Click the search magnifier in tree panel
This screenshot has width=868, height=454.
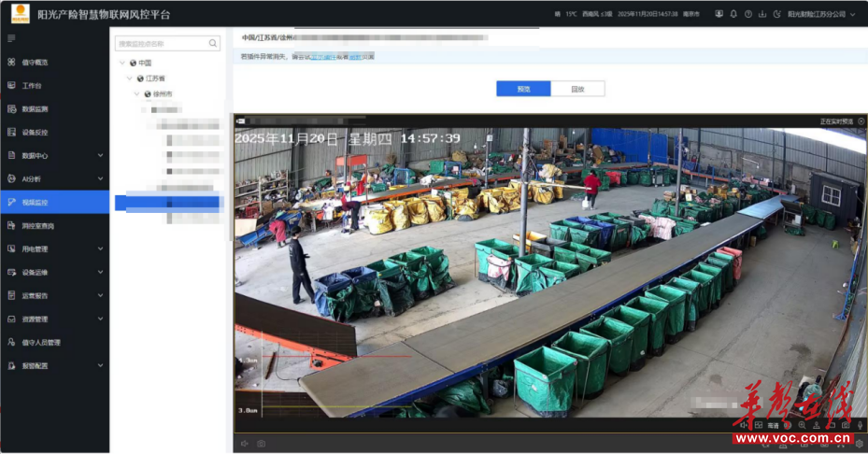[213, 44]
